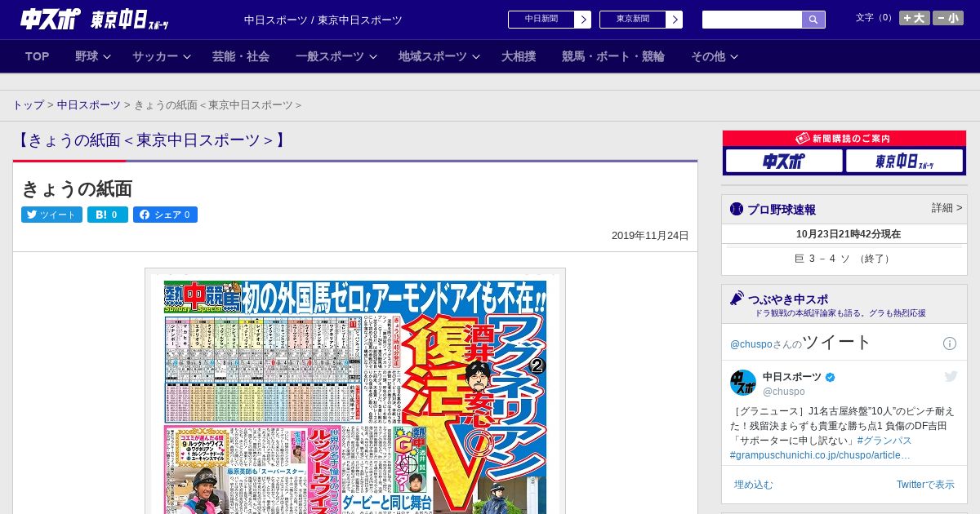Click the arrow next to 中日新聞
The width and height of the screenshot is (980, 514).
(583, 20)
